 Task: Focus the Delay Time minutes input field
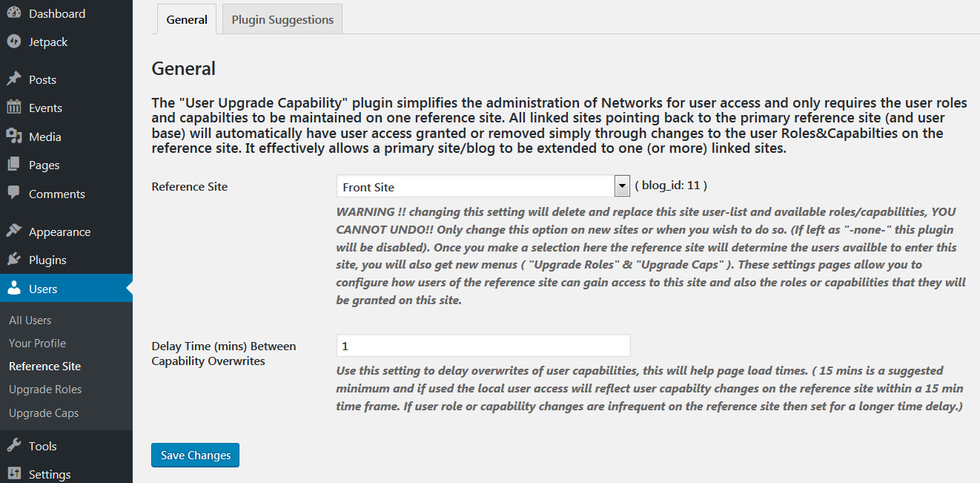(x=483, y=346)
